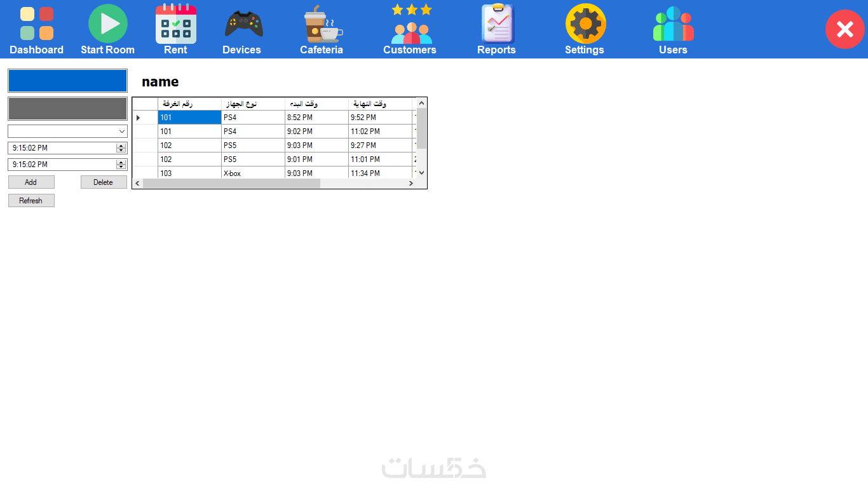Click the Delete button
This screenshot has height=488, width=868.
pyautogui.click(x=104, y=182)
